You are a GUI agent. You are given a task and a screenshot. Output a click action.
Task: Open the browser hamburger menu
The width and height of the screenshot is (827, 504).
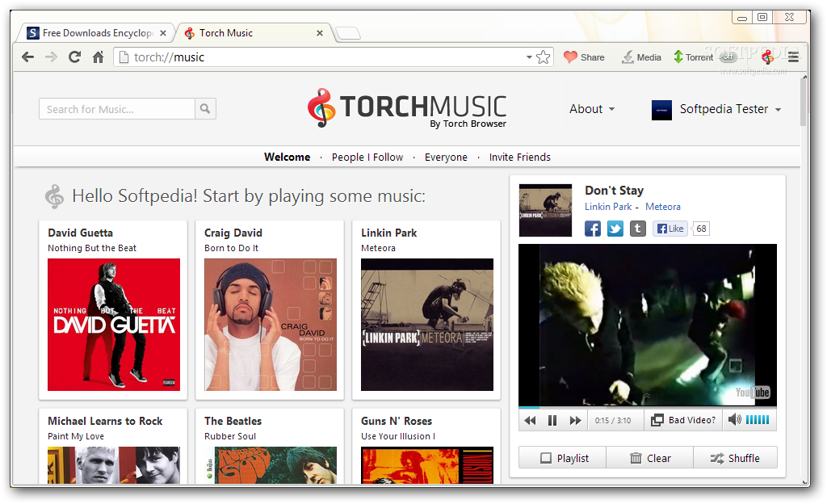[x=793, y=57]
